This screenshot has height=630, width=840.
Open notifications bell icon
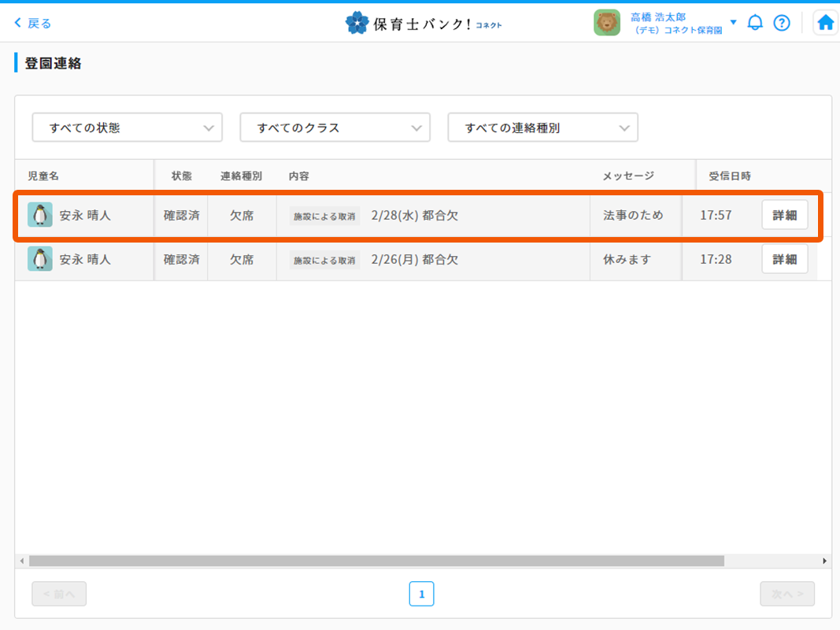(754, 23)
